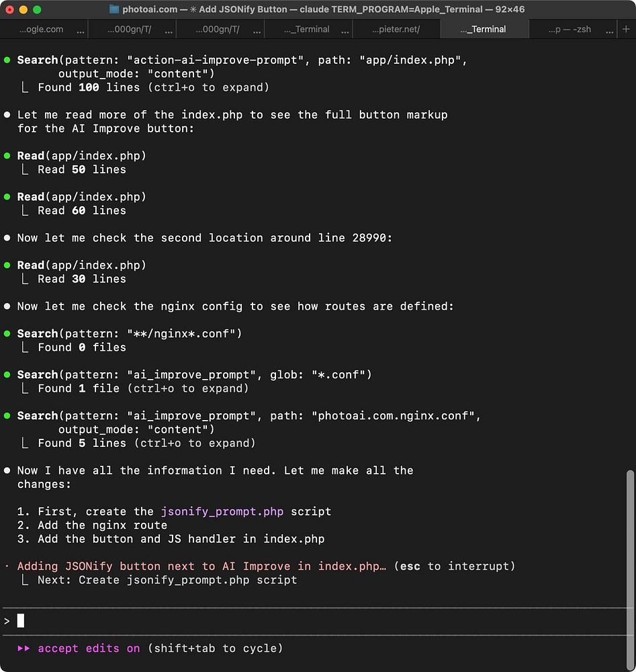Add a new terminal tab with plus button

click(626, 29)
